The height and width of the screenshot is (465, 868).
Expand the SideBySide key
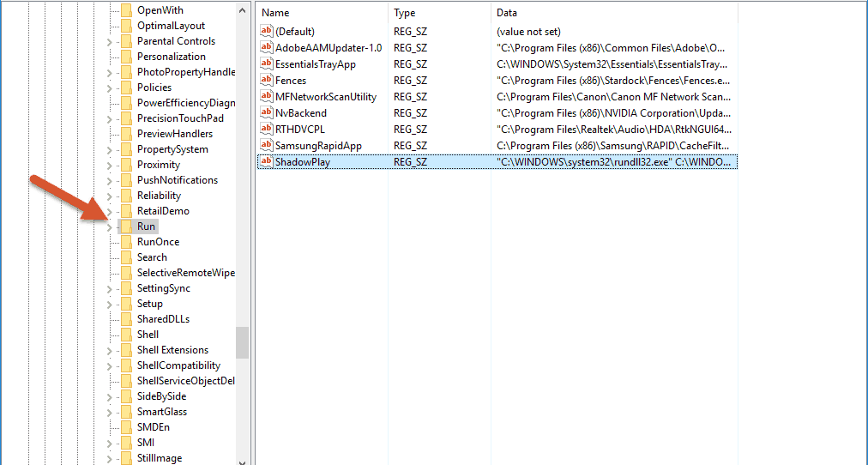point(110,397)
